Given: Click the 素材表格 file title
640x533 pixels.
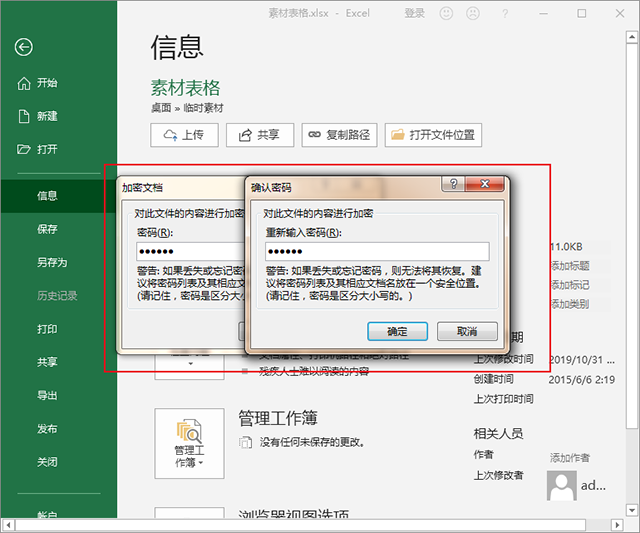Looking at the screenshot, I should pyautogui.click(x=185, y=88).
